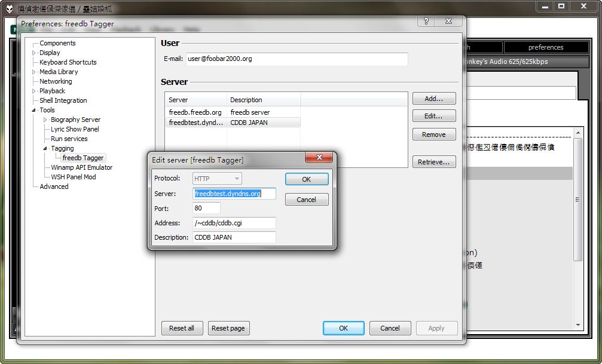This screenshot has width=602, height=364.
Task: Close the Edit server dialog
Action: [319, 157]
